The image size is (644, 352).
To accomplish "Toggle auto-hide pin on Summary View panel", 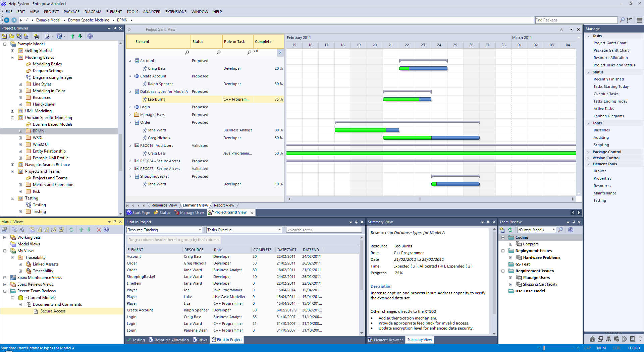I will pos(488,222).
